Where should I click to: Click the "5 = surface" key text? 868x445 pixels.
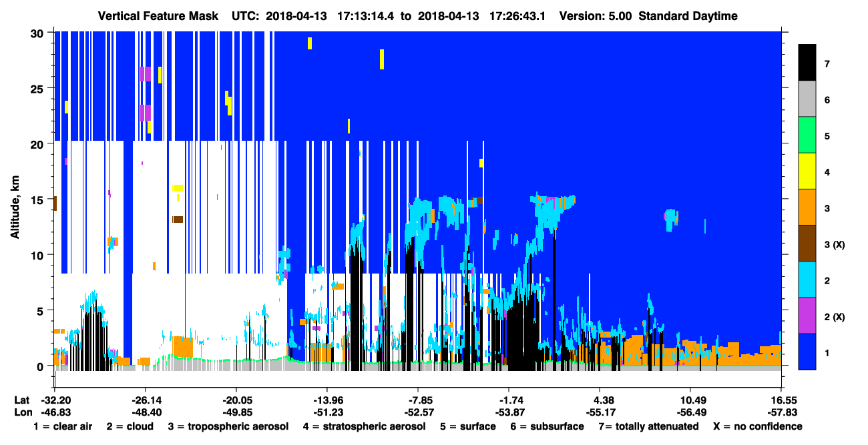(x=468, y=426)
